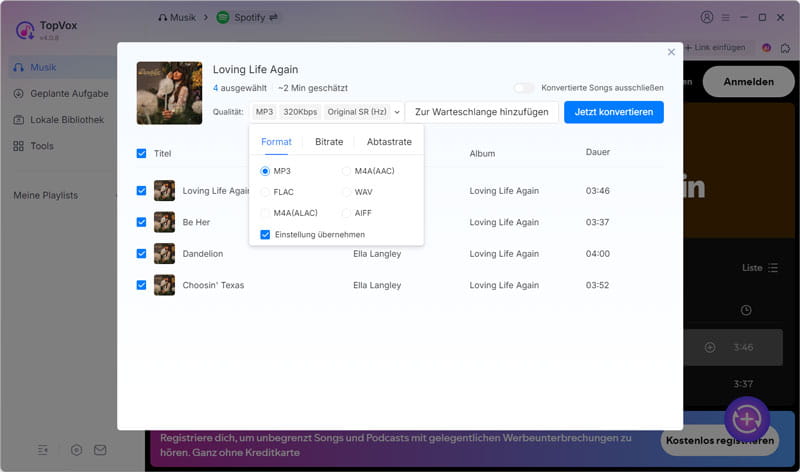800x472 pixels.
Task: Uncheck the Loving Life Again track checkbox
Action: 141,191
